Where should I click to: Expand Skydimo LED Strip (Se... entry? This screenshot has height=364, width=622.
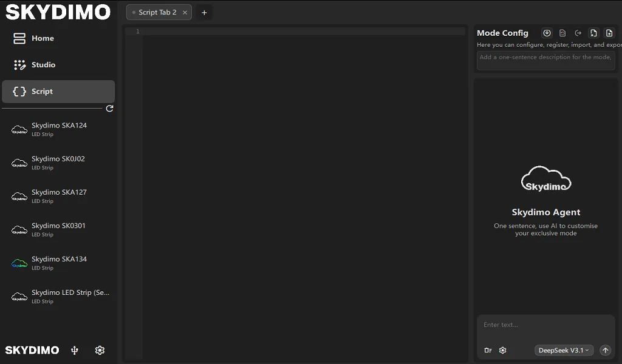(59, 296)
